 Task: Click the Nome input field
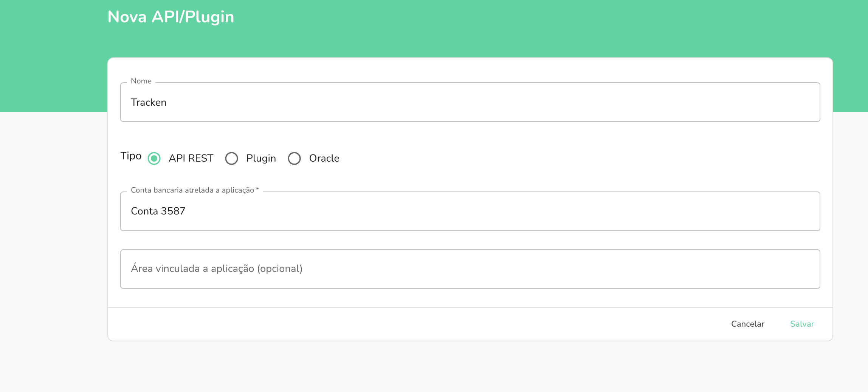(x=470, y=102)
